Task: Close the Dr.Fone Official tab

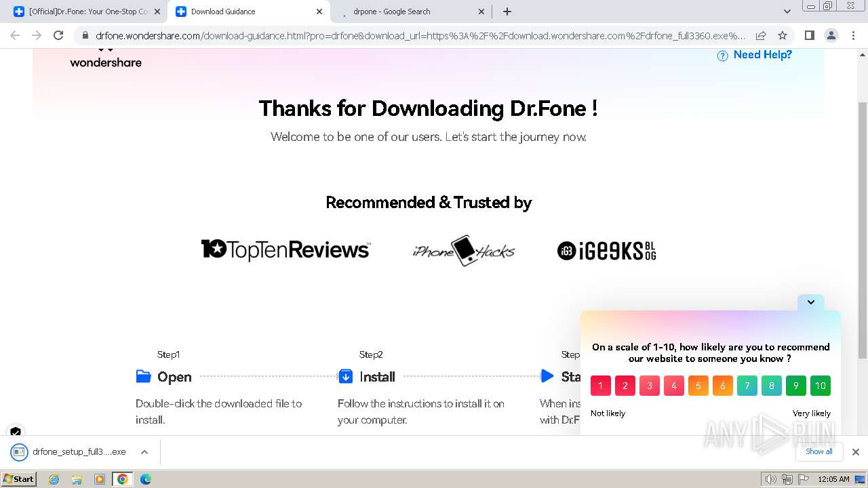Action: [x=157, y=12]
